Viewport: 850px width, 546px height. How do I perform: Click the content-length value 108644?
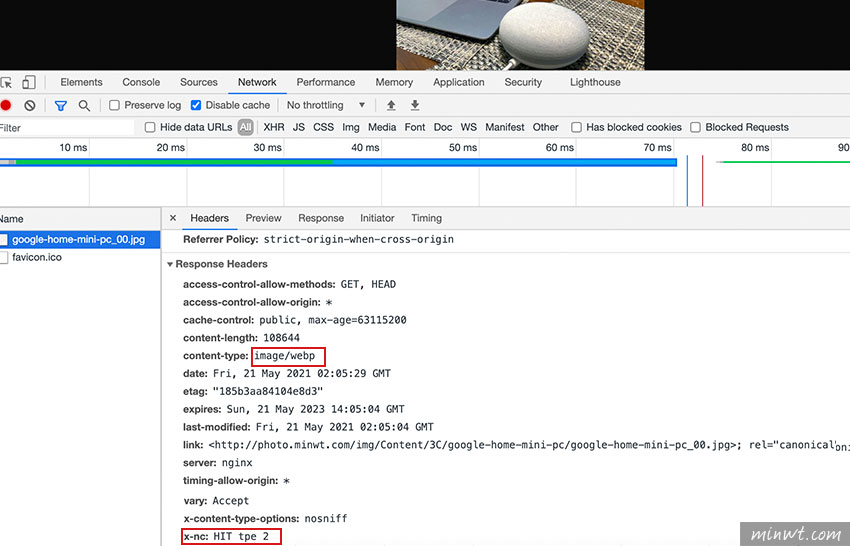click(x=281, y=338)
